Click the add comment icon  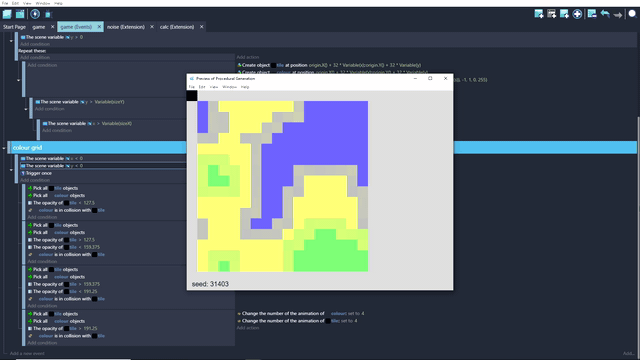(x=564, y=14)
